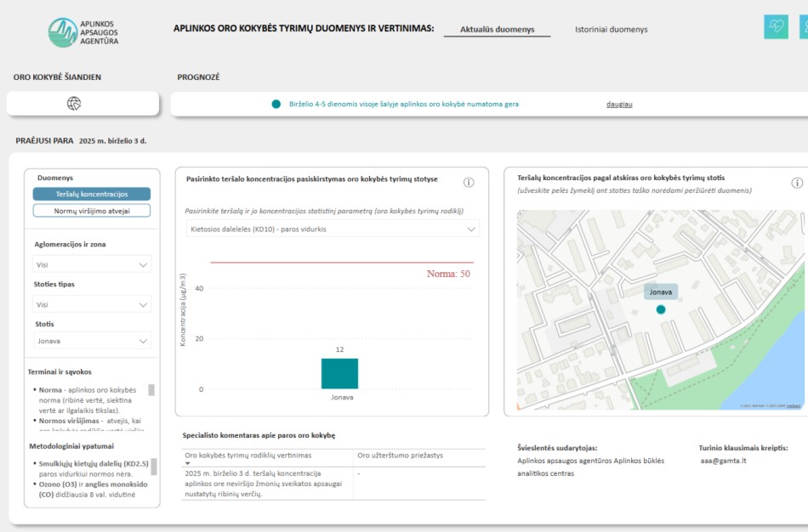Click the 'Duomenys' panel heading
The height and width of the screenshot is (532, 808).
(55, 178)
